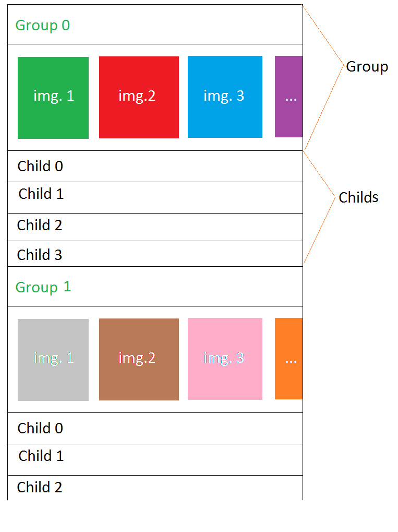Choose the blue img. 3 tile in Group 0

click(x=225, y=97)
